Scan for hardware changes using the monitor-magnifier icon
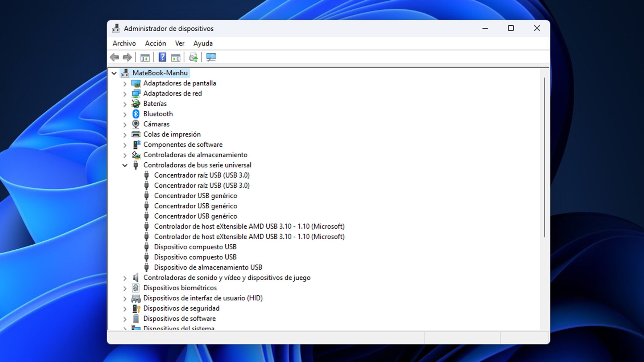The height and width of the screenshot is (362, 644). pyautogui.click(x=211, y=57)
